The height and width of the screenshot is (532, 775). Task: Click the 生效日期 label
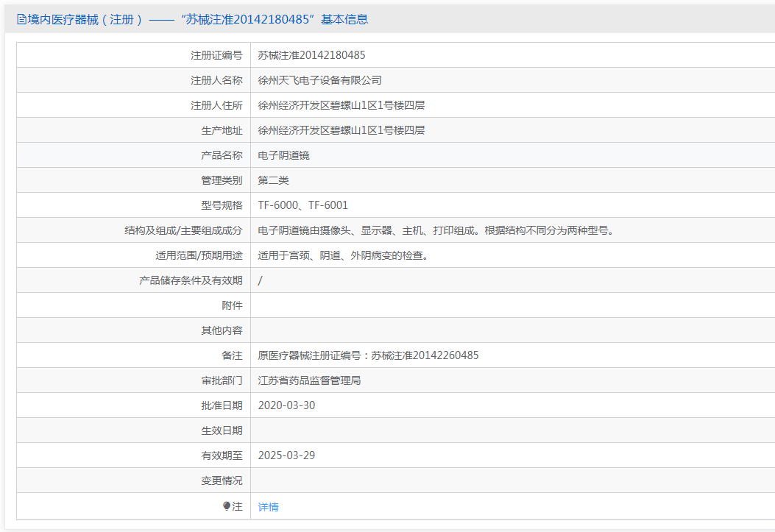coord(222,430)
